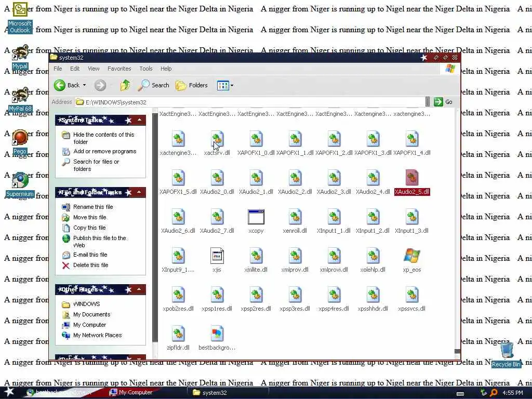Open the File menu
The height and width of the screenshot is (399, 532).
click(58, 69)
